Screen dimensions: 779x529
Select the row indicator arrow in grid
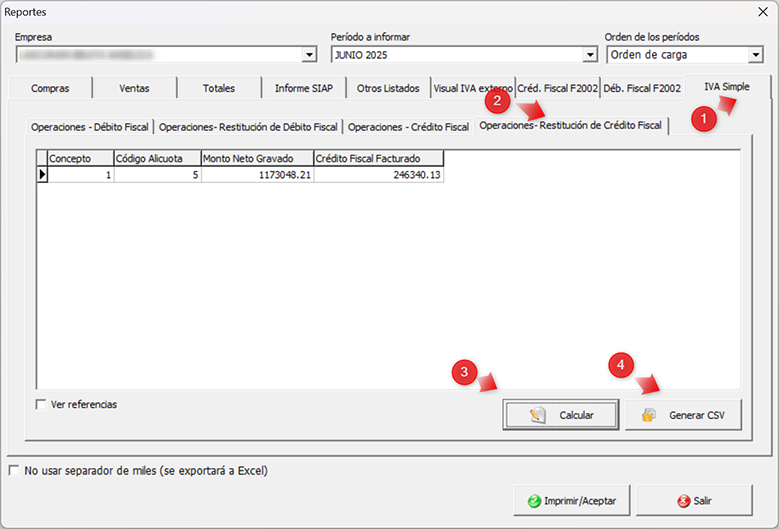tap(42, 174)
